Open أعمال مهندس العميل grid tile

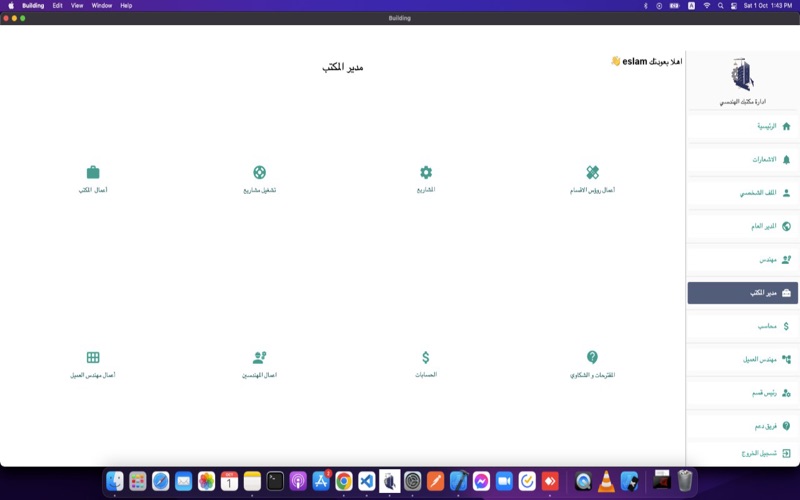(x=93, y=364)
